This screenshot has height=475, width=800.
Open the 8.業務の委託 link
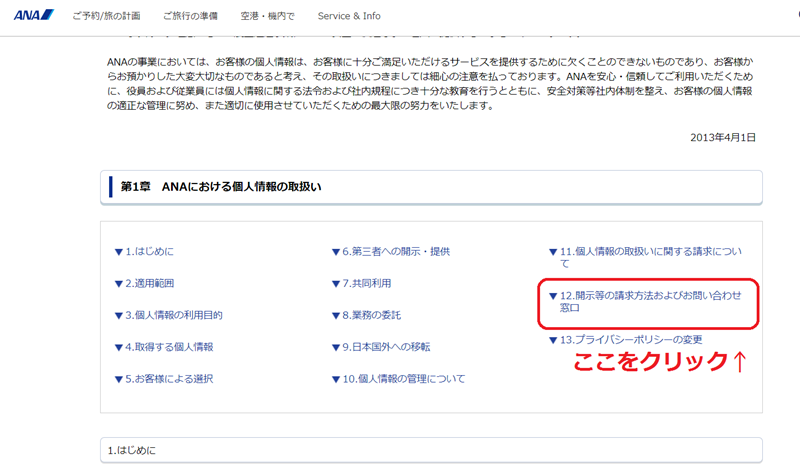pos(366,315)
